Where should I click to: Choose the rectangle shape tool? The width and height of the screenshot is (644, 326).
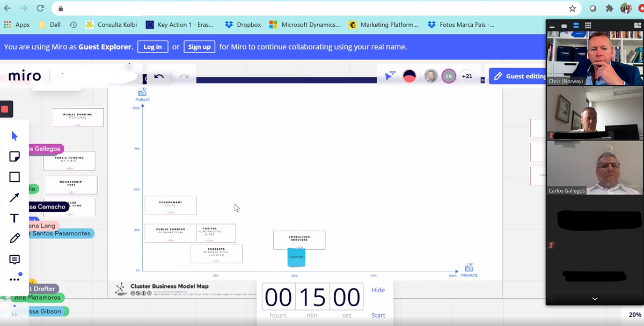tap(14, 177)
